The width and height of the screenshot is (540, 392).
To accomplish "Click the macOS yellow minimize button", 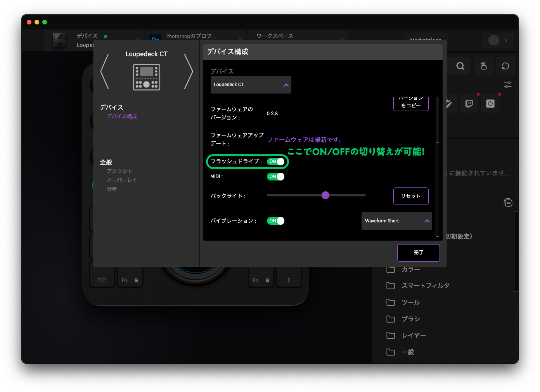I will pos(37,22).
